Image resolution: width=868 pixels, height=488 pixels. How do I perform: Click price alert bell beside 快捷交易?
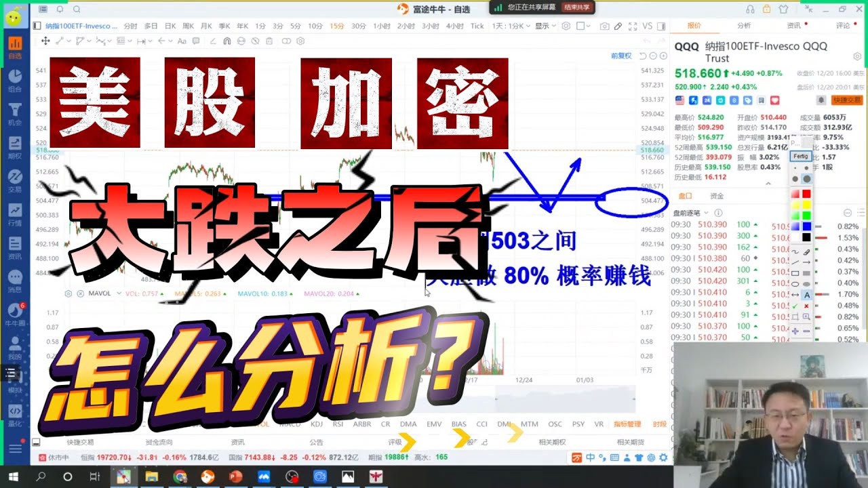[x=821, y=100]
